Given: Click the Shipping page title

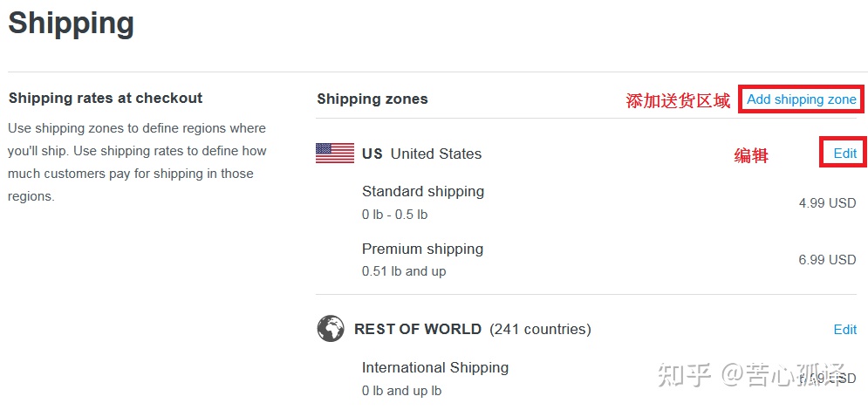Looking at the screenshot, I should [72, 24].
